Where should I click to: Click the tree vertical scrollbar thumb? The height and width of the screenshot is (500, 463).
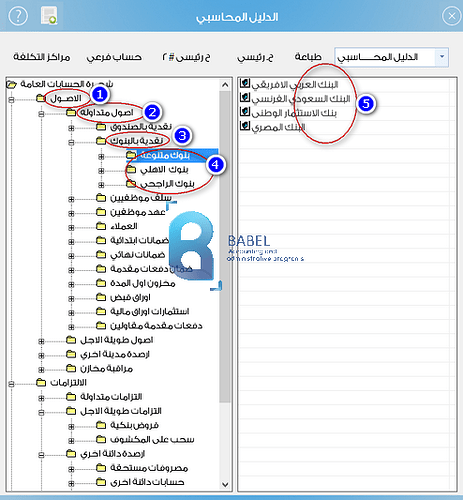pos(225,247)
